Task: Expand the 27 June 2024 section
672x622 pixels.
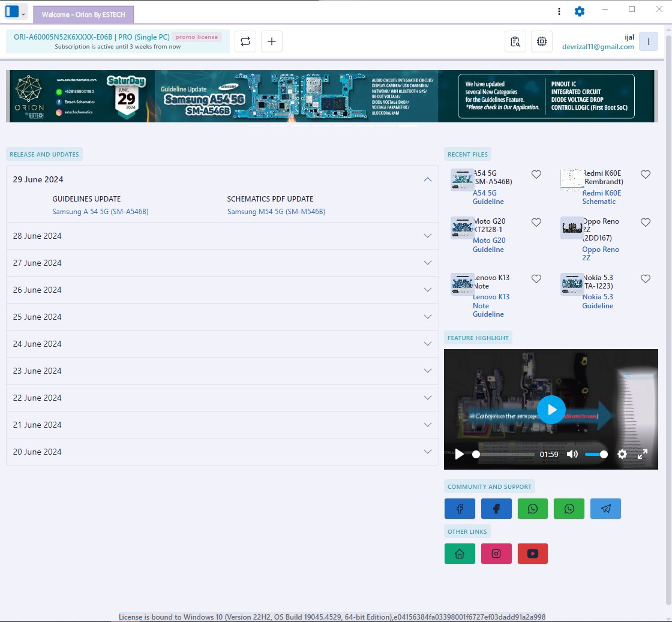Action: point(223,263)
